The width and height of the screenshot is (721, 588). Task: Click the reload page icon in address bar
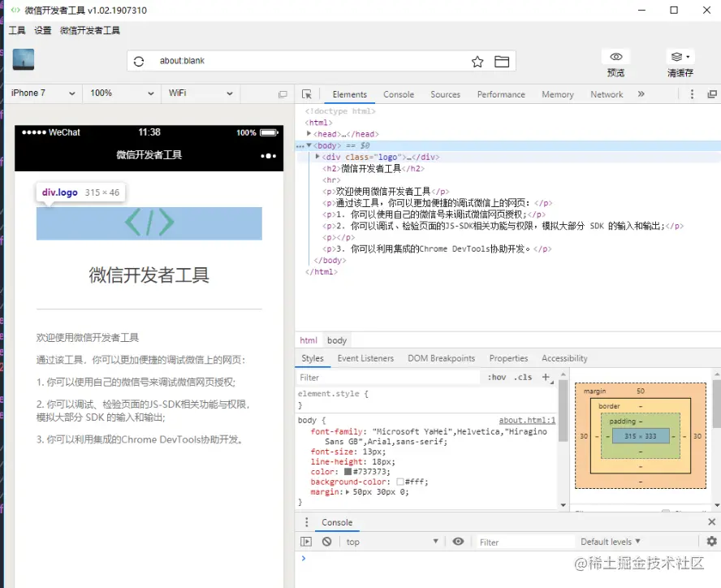click(139, 61)
